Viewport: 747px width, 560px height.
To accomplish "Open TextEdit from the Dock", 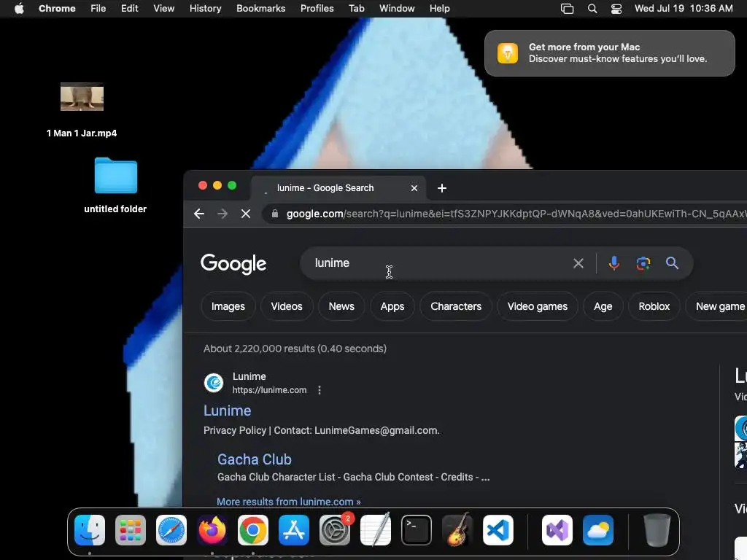I will click(x=376, y=530).
